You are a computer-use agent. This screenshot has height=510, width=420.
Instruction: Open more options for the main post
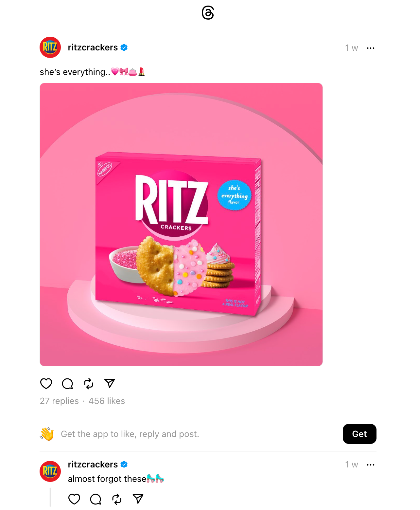coord(371,48)
